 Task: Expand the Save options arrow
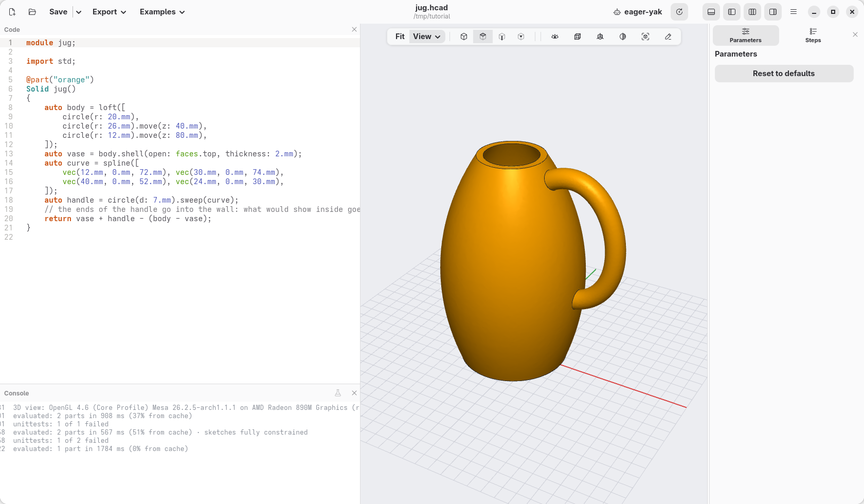[79, 12]
